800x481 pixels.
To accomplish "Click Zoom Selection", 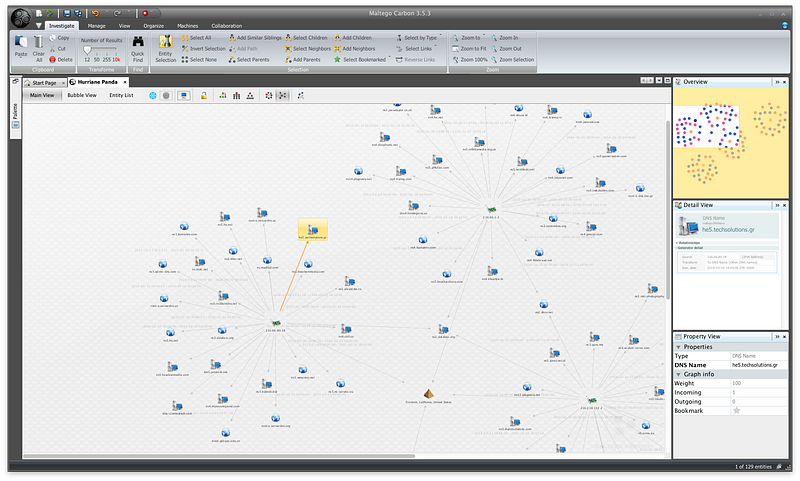I will (x=513, y=60).
